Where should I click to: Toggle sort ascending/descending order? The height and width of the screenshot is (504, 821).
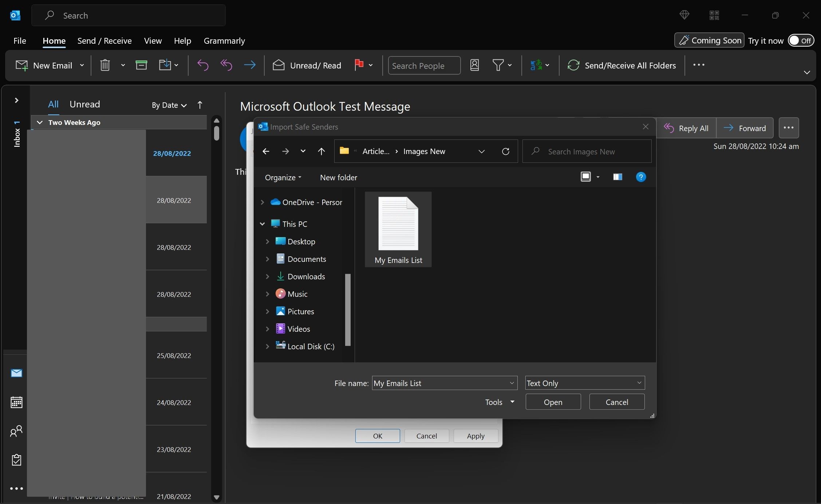point(200,105)
